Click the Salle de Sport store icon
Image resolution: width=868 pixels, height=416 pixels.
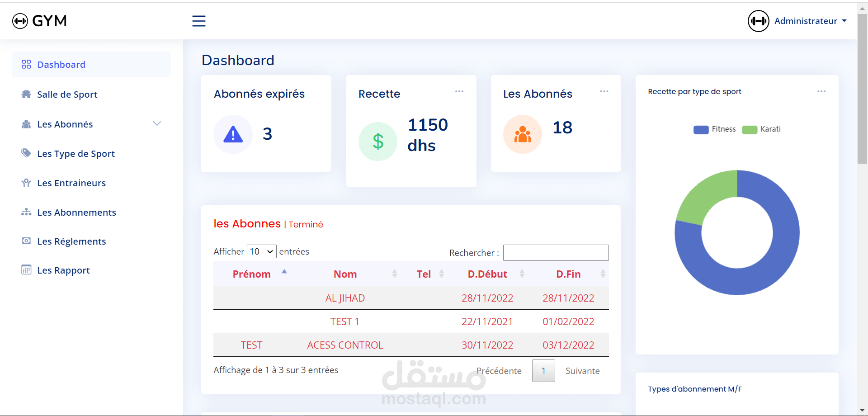point(26,94)
